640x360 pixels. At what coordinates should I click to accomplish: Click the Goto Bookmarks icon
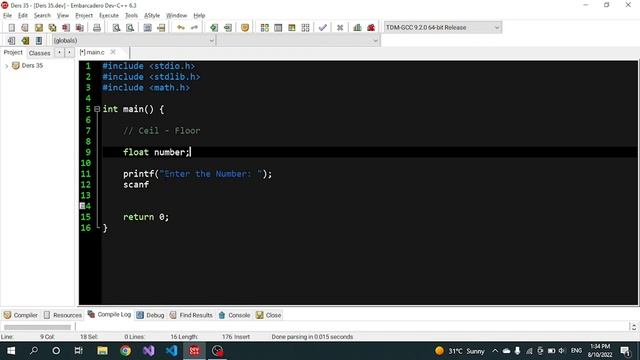39,40
